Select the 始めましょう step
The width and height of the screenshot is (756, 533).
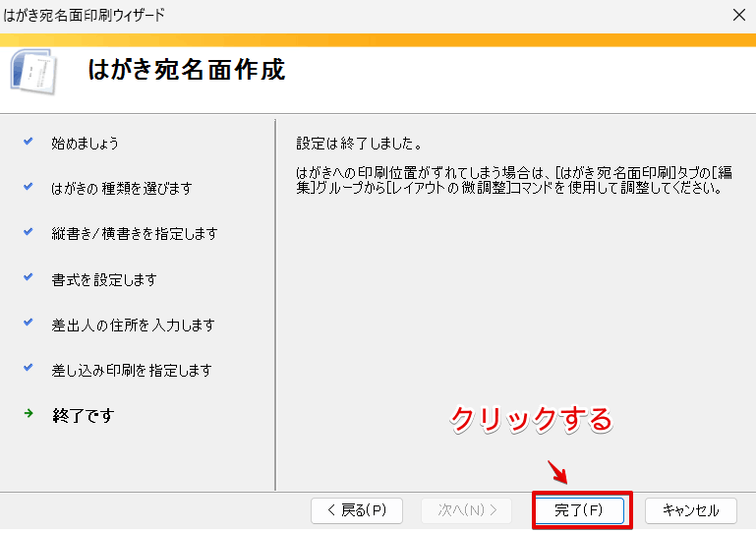pyautogui.click(x=85, y=144)
